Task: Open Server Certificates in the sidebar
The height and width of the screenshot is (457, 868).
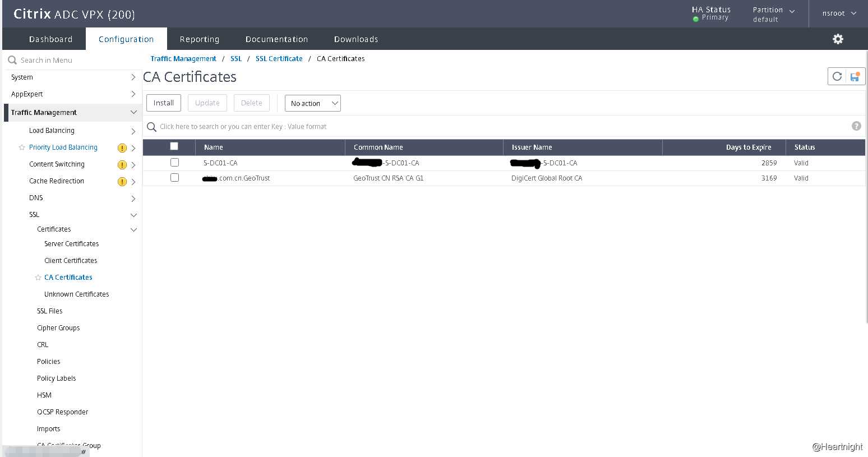Action: [x=72, y=244]
